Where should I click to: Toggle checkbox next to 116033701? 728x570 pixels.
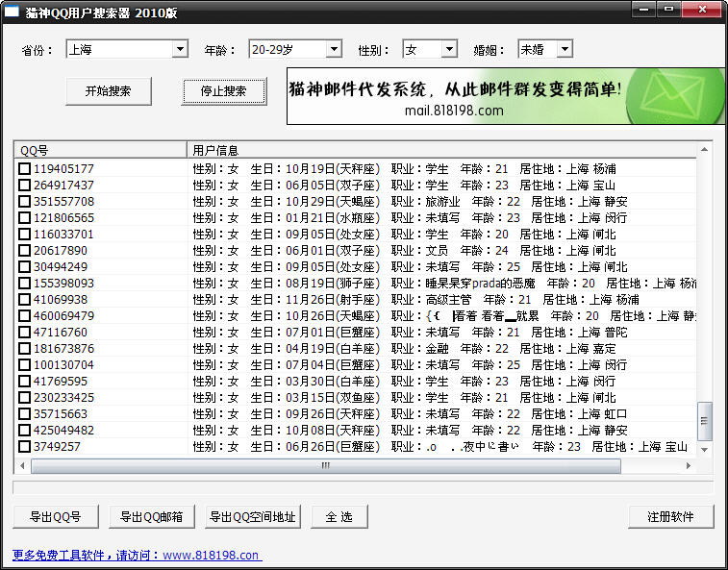pos(25,235)
